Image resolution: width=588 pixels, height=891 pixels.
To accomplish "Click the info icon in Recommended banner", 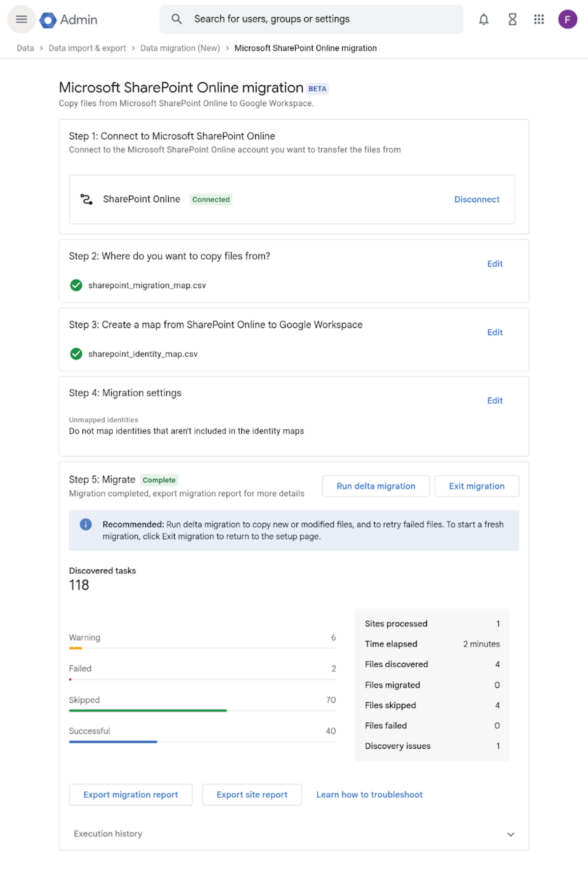I will point(86,524).
